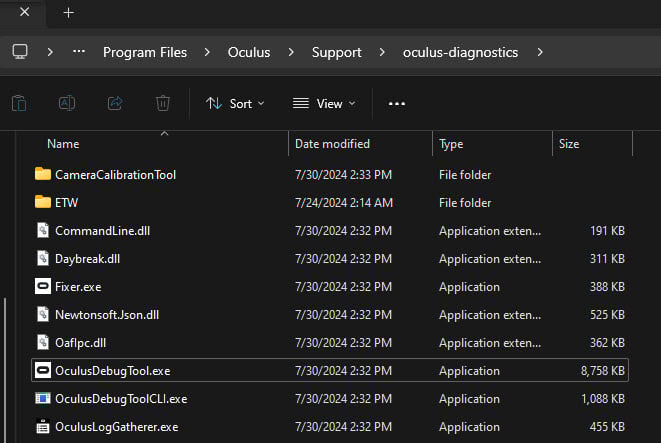Close the current Explorer tab

24,12
